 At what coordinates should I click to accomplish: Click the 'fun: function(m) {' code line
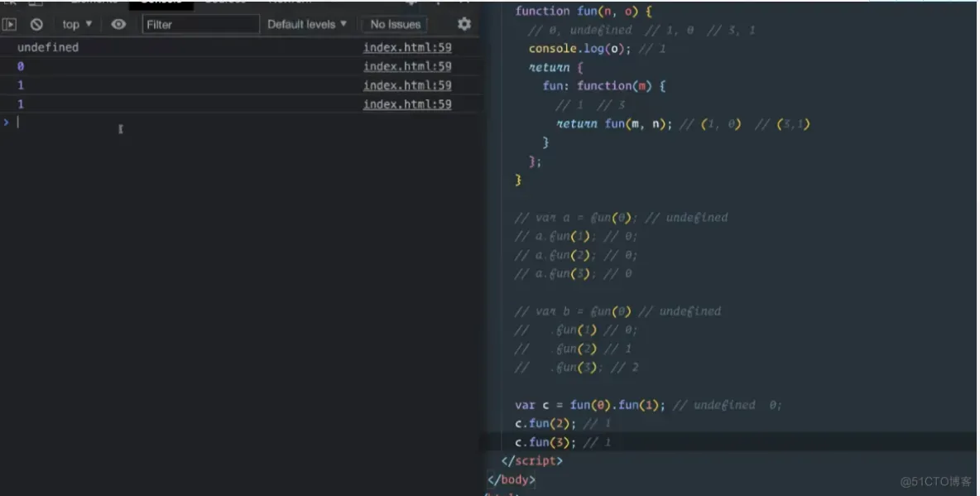click(604, 86)
